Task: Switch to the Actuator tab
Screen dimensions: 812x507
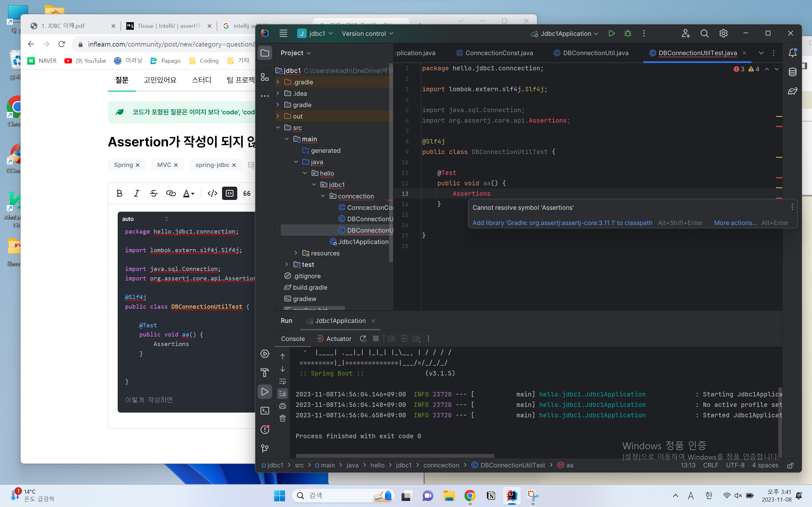Action: (338, 338)
